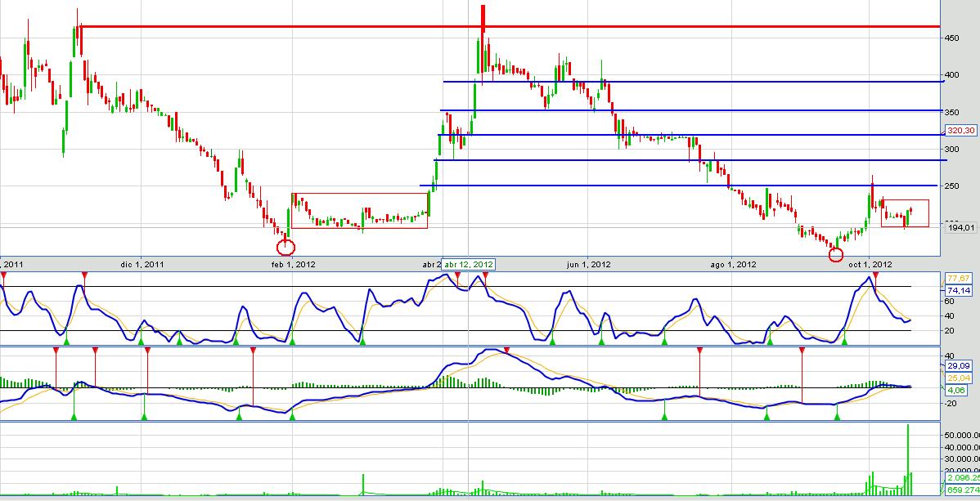Click the 320,30 price label on the right axis

(x=960, y=131)
